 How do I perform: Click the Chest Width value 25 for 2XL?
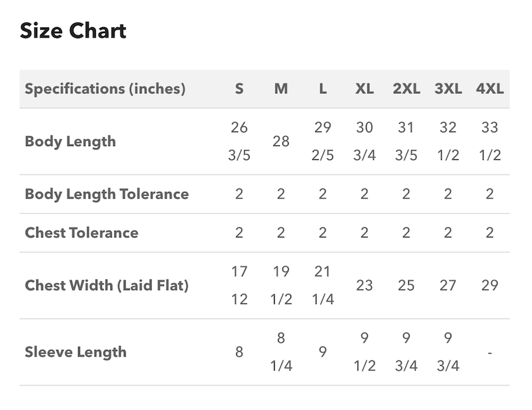(406, 286)
